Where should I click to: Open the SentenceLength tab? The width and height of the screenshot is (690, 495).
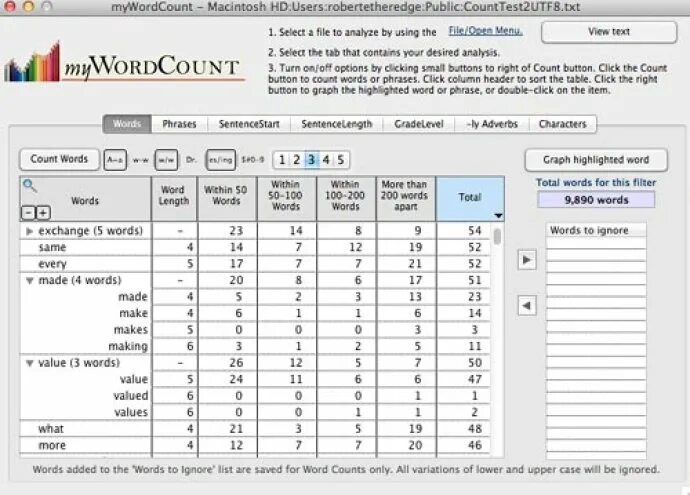pos(337,124)
